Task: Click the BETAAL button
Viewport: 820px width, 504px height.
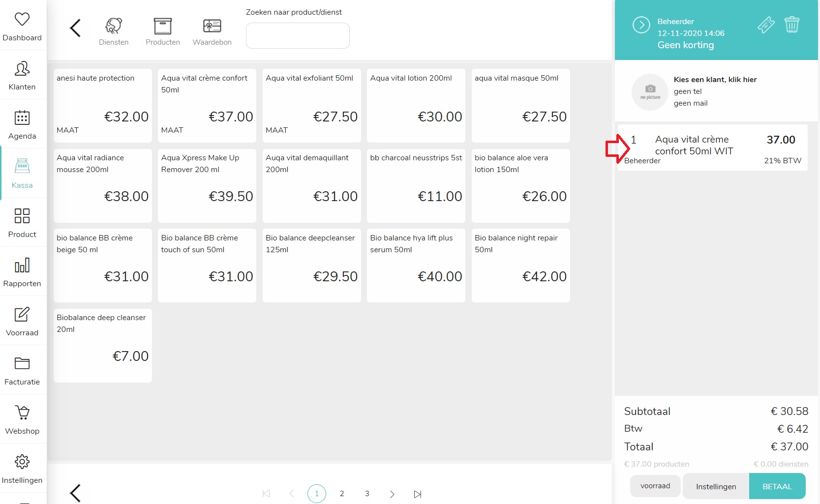Action: pos(777,486)
